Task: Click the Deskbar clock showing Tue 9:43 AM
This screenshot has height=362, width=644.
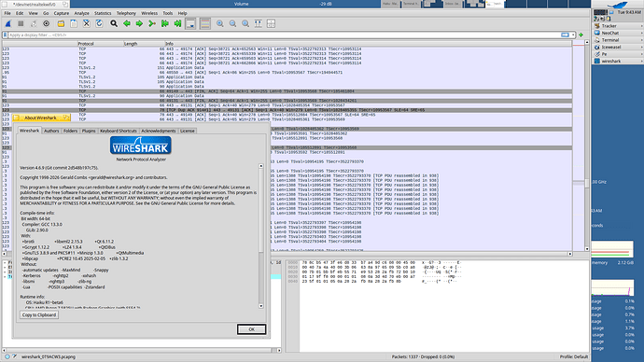Action: (x=629, y=12)
